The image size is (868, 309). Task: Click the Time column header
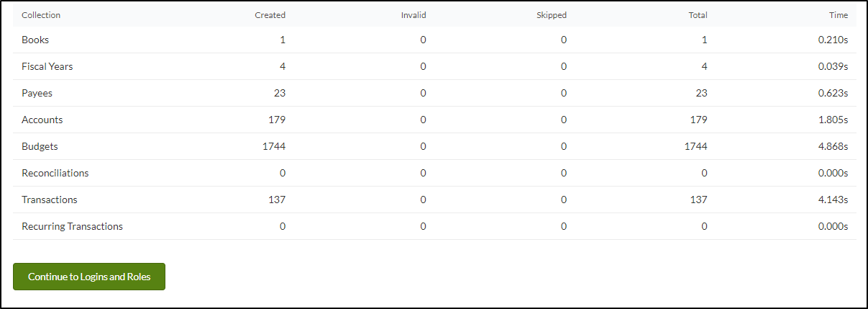[x=839, y=15]
